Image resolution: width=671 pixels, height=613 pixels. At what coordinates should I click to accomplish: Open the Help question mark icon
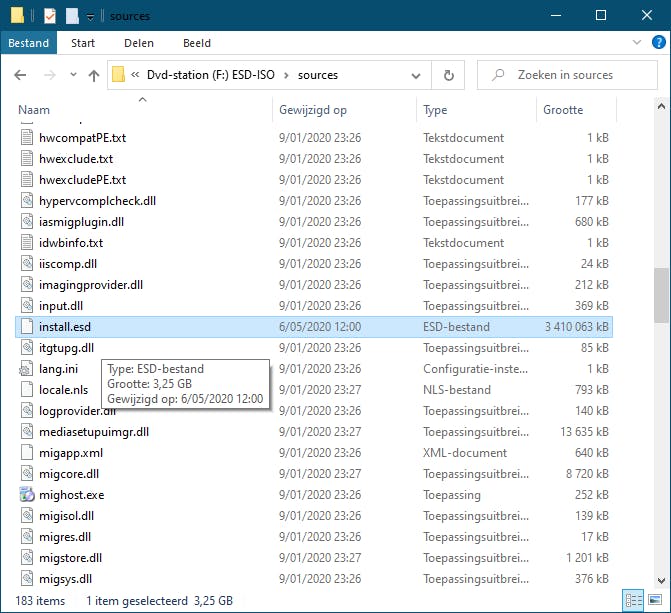[x=658, y=42]
